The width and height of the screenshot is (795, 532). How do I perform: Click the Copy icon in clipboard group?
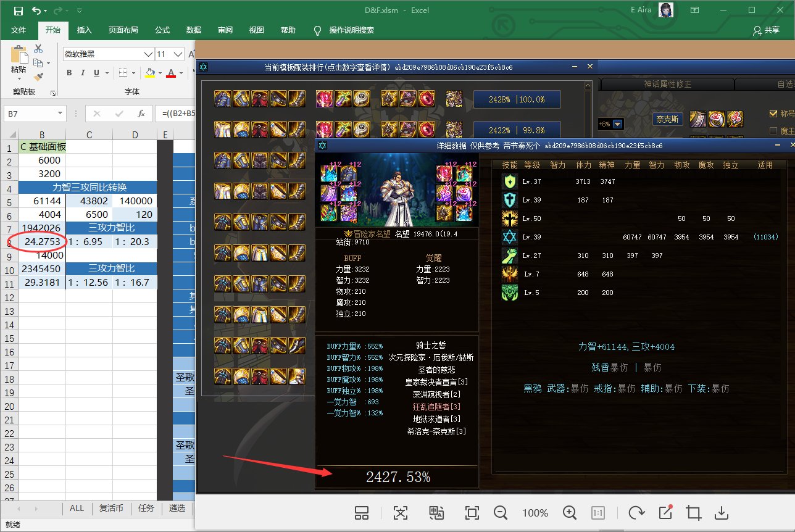point(38,63)
